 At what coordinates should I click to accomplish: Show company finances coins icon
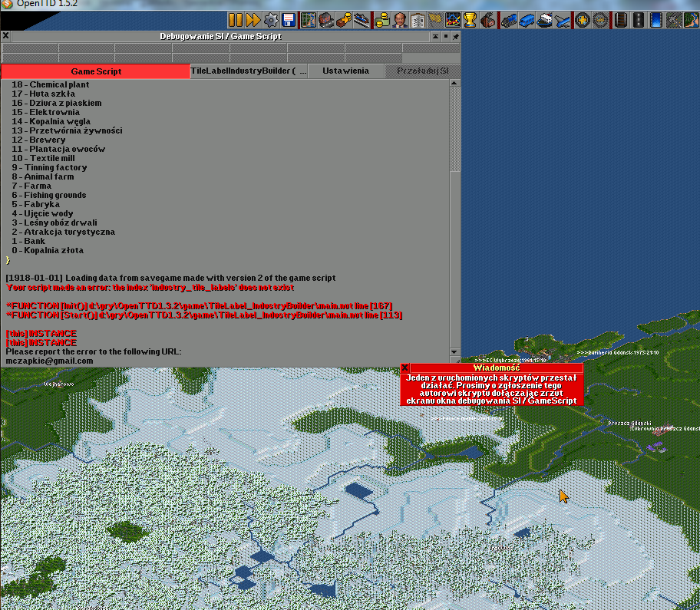pos(381,20)
